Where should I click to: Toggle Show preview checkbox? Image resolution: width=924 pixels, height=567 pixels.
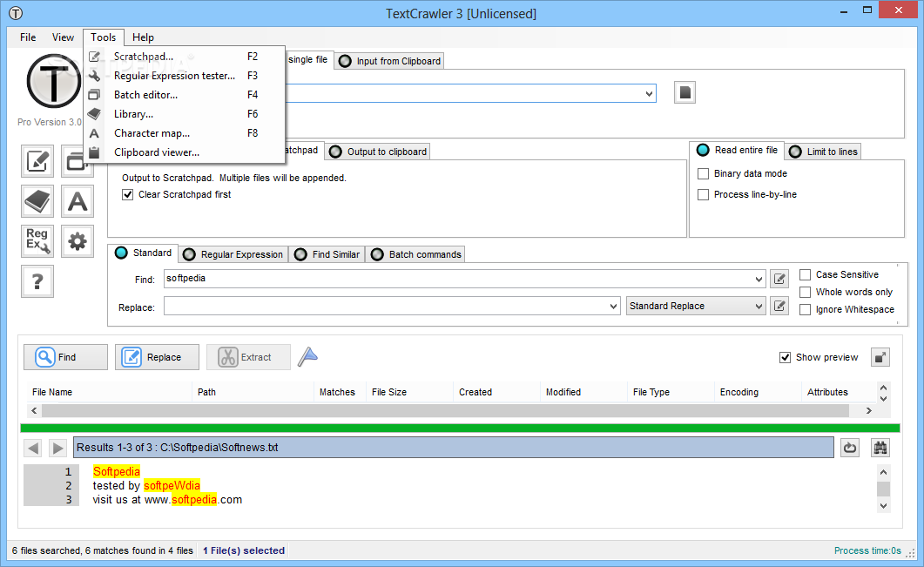pos(785,357)
